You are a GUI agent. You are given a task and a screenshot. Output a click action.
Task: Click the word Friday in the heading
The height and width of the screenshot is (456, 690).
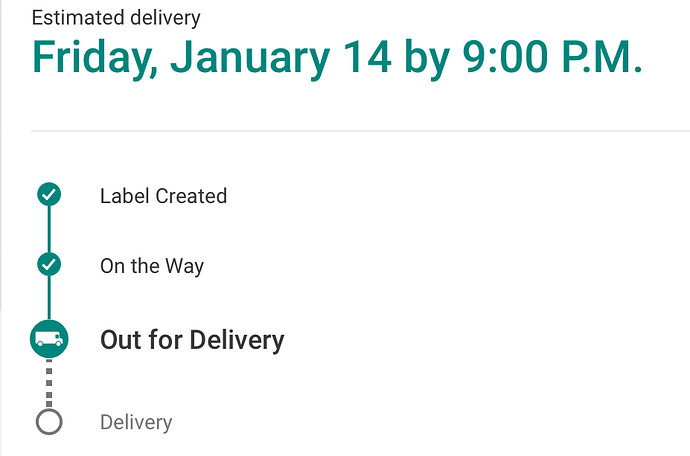(95, 58)
